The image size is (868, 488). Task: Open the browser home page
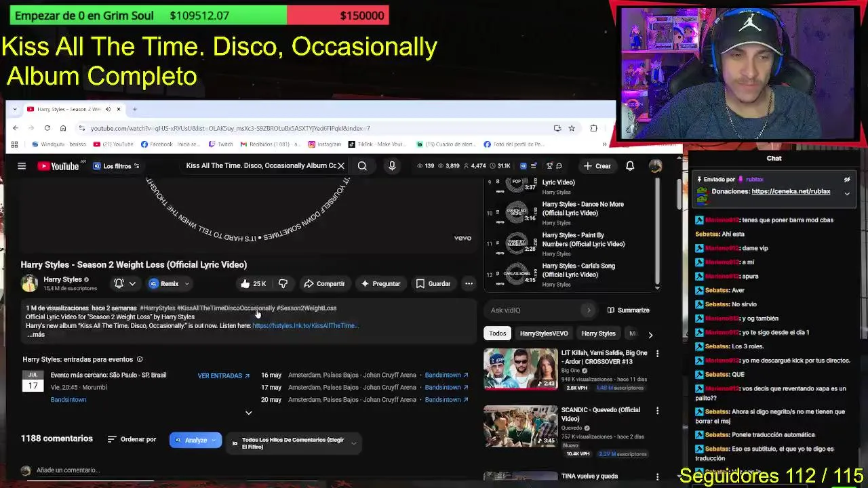pyautogui.click(x=63, y=128)
